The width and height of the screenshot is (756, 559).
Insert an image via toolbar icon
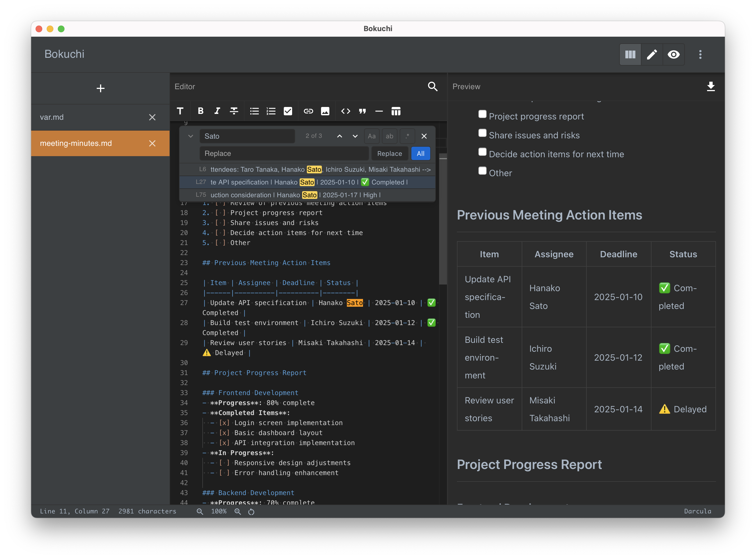325,111
